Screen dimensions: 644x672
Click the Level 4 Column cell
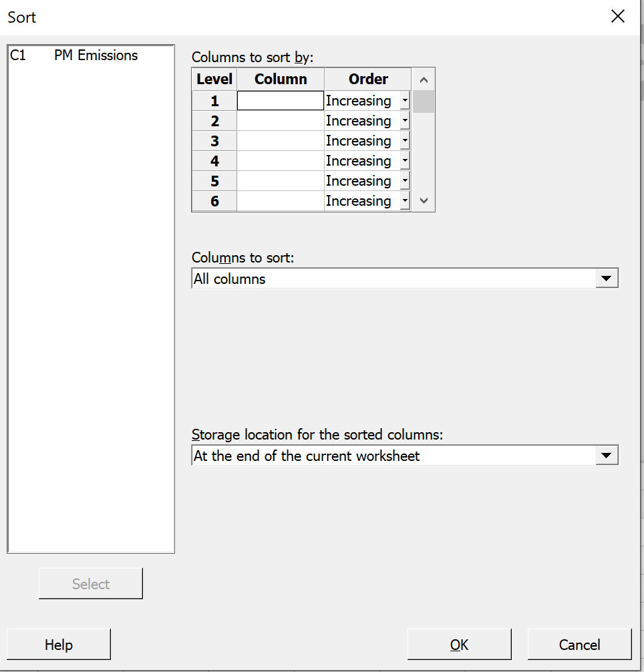tap(280, 161)
